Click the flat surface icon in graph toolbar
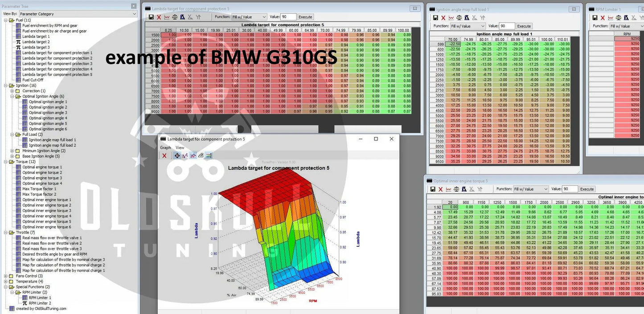This screenshot has width=644, height=314. [201, 155]
